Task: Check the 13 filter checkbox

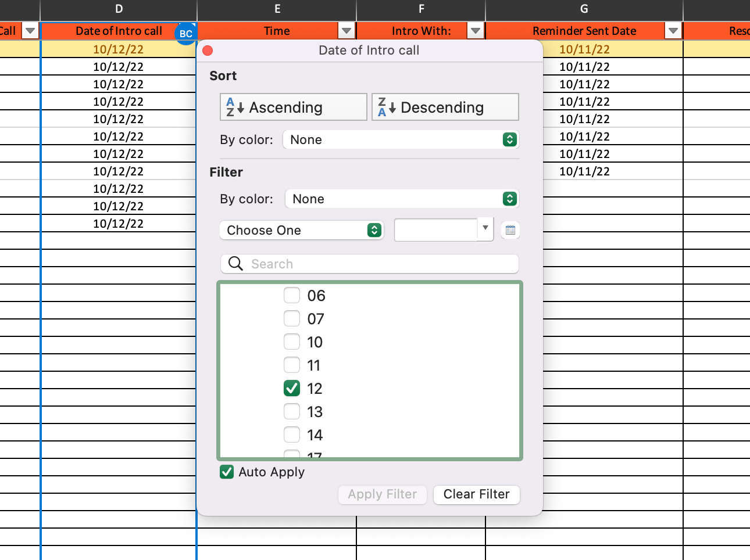Action: click(x=292, y=411)
